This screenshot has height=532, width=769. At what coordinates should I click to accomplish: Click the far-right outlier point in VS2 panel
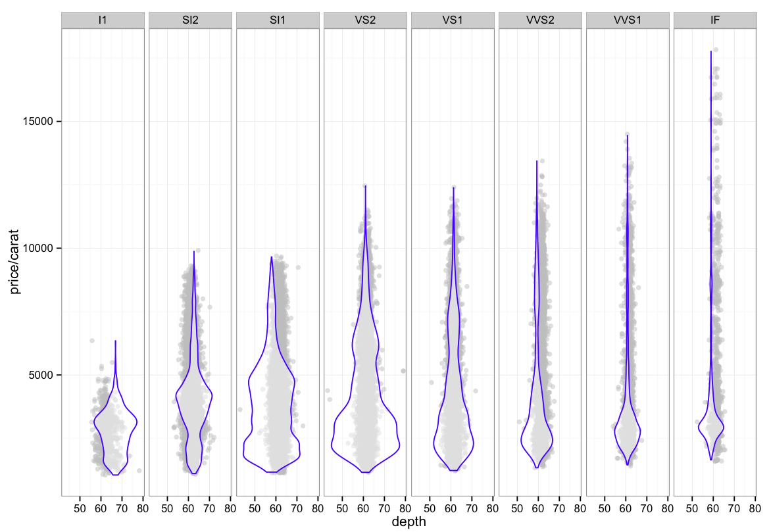pos(403,371)
